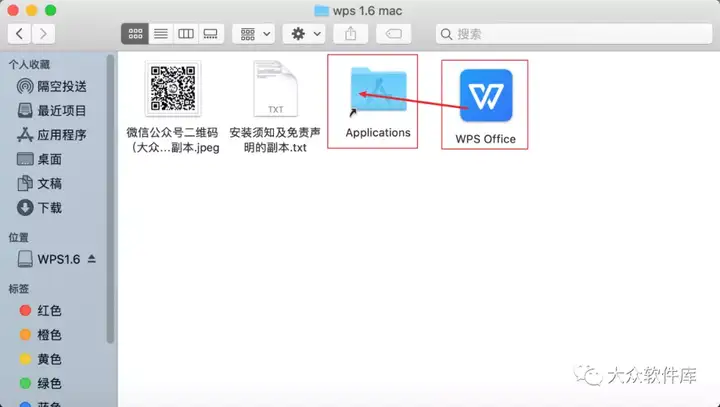Viewport: 720px width, 407px height.
Task: Click the Share toolbar button
Action: click(x=350, y=34)
